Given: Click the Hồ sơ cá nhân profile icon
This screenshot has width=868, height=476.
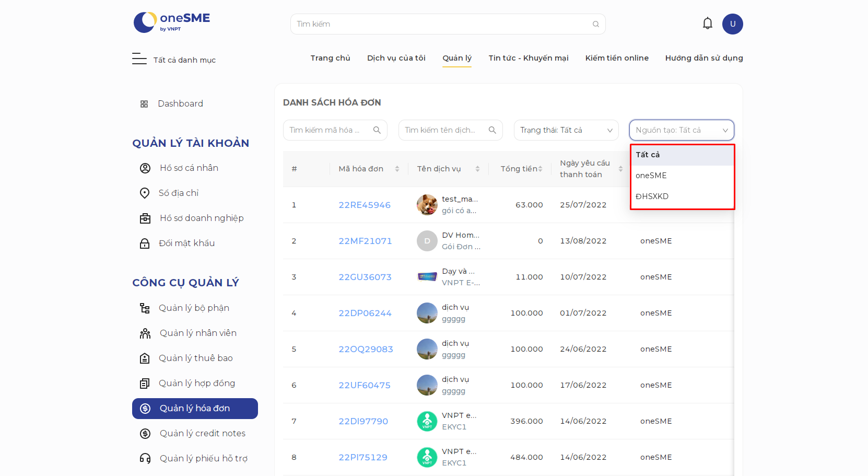Looking at the screenshot, I should tap(145, 168).
